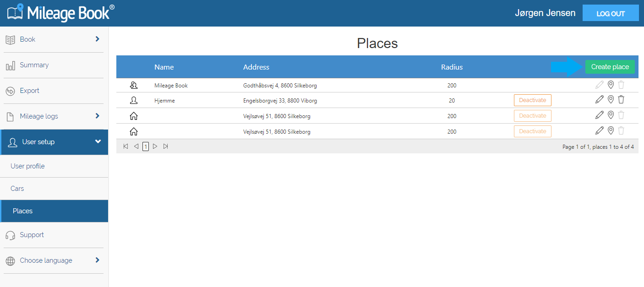Show Godthåbsvej 4 place on map with pin icon
This screenshot has width=644, height=287.
point(611,85)
